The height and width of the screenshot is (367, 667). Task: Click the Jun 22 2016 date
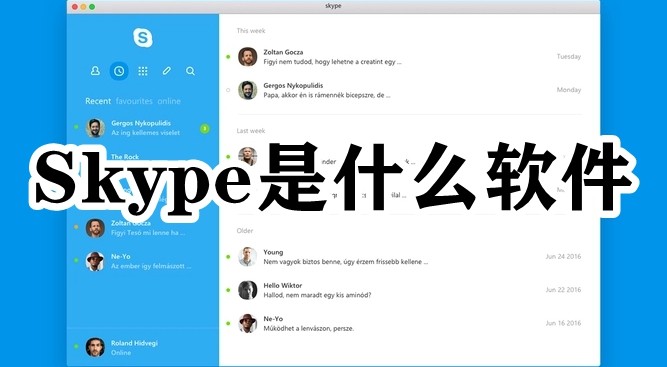tap(563, 290)
